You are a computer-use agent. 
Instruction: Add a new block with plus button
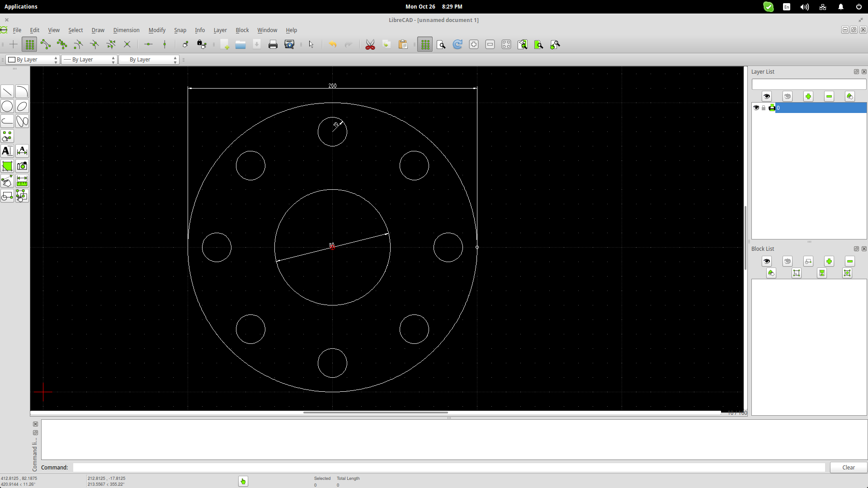[829, 261]
